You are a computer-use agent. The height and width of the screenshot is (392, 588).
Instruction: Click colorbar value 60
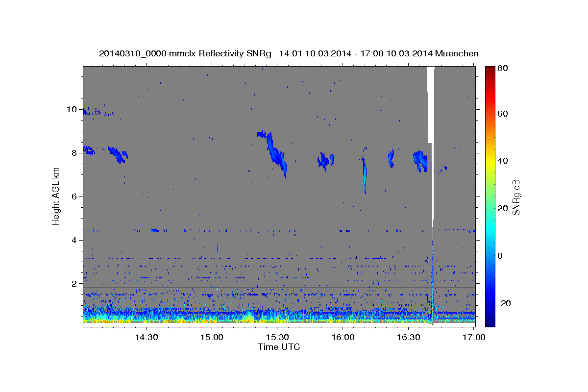coord(502,114)
